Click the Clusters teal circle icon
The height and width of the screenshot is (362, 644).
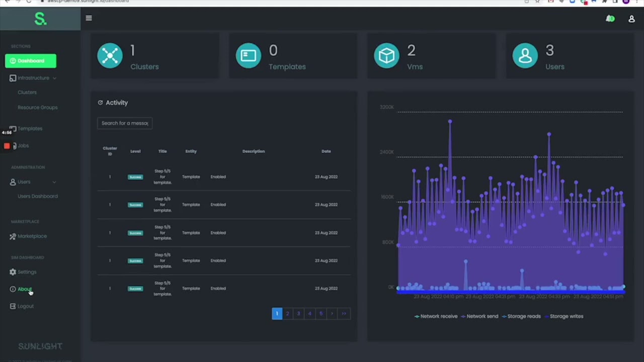tap(110, 55)
